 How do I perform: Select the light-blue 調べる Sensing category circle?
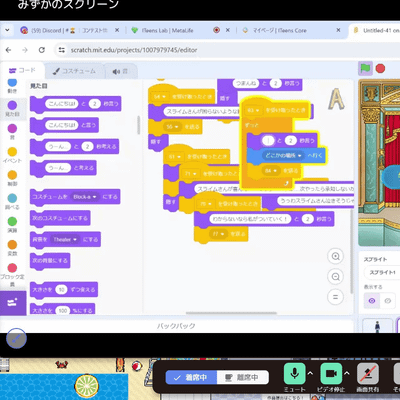[12, 198]
